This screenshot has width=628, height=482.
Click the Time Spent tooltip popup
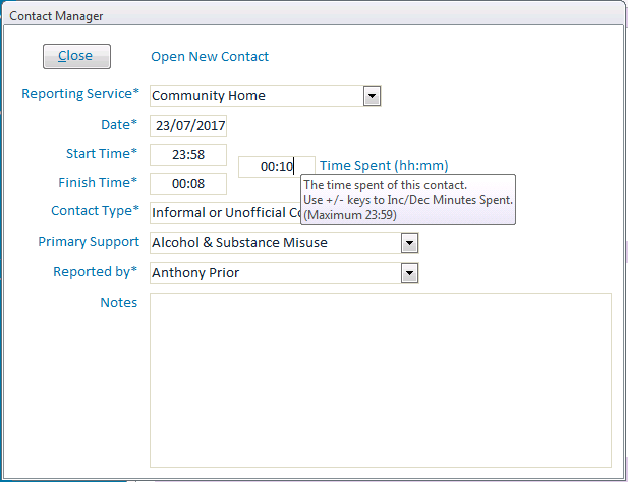click(408, 199)
